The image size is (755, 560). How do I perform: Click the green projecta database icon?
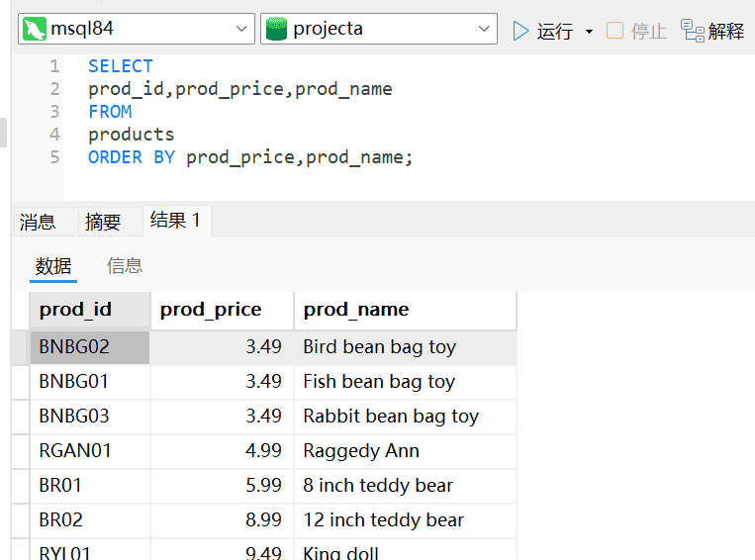tap(277, 30)
